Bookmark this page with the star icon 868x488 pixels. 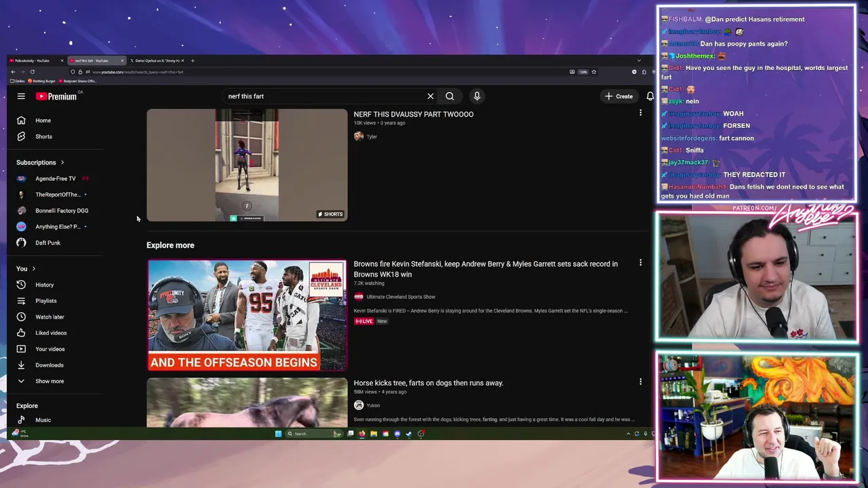[594, 72]
